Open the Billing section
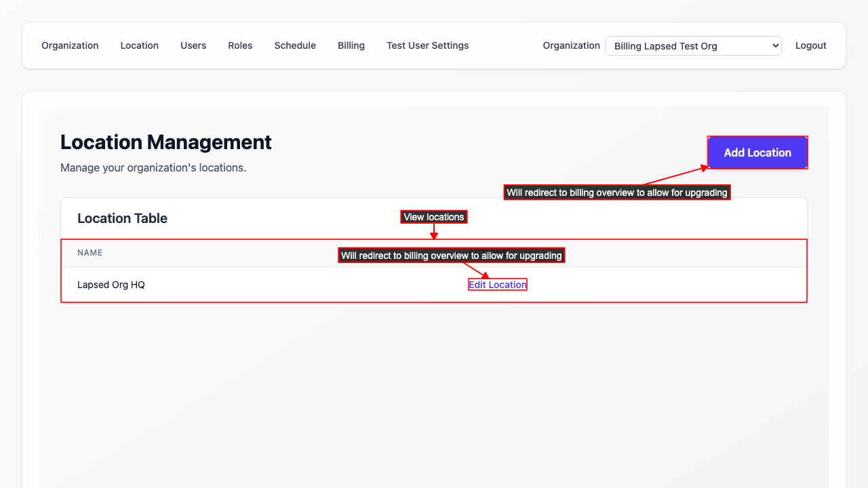The width and height of the screenshot is (868, 488). coord(351,45)
